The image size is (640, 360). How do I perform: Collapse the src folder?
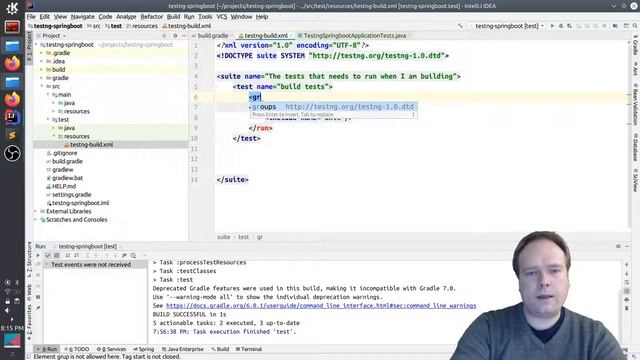(41, 86)
